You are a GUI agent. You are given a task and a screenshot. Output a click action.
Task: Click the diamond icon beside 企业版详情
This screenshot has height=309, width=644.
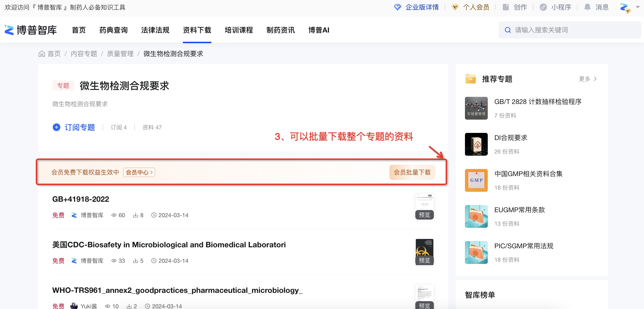tap(397, 7)
